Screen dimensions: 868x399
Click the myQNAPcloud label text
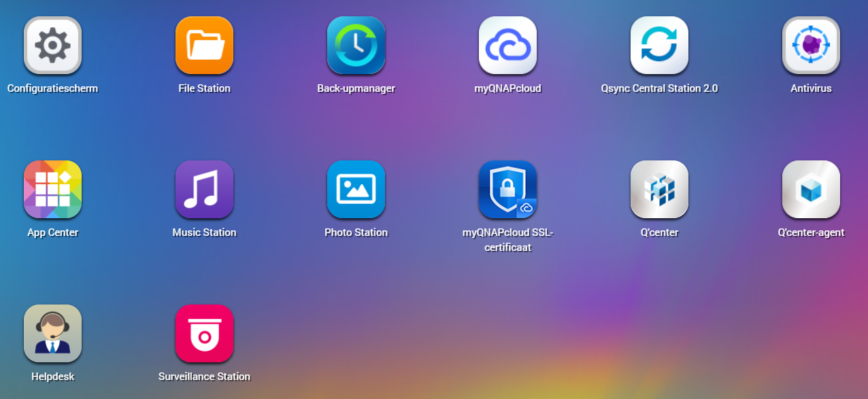(x=507, y=88)
